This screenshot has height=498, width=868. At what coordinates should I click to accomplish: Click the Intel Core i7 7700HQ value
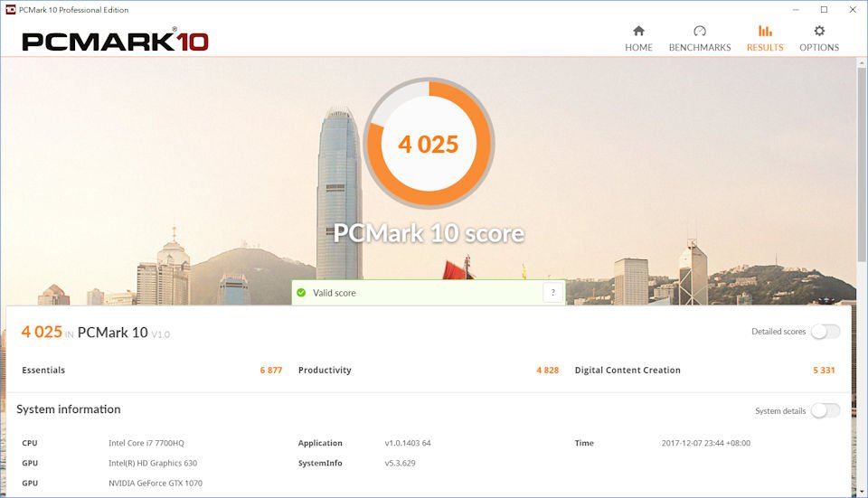pos(146,443)
